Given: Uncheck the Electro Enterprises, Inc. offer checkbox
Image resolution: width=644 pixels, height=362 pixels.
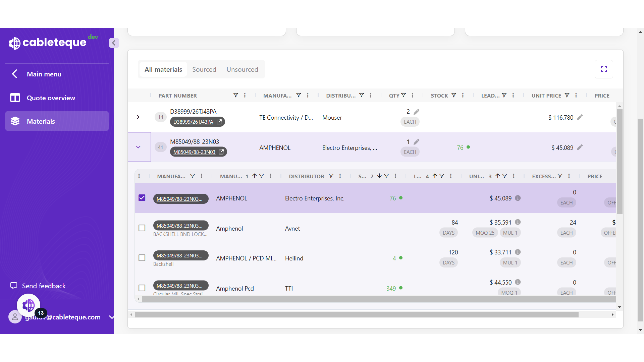Looking at the screenshot, I should [x=142, y=198].
